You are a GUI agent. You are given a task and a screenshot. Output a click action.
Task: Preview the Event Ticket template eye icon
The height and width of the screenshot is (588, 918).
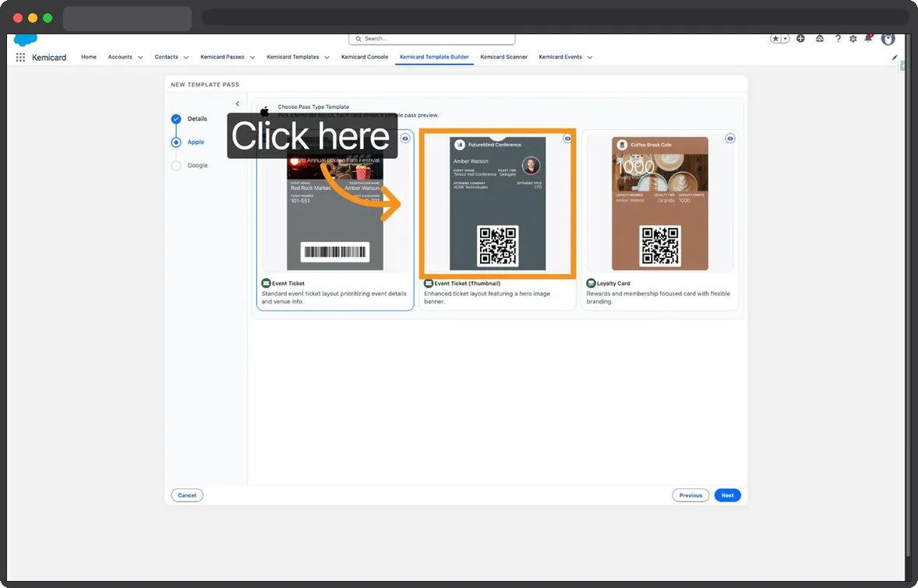coord(405,139)
